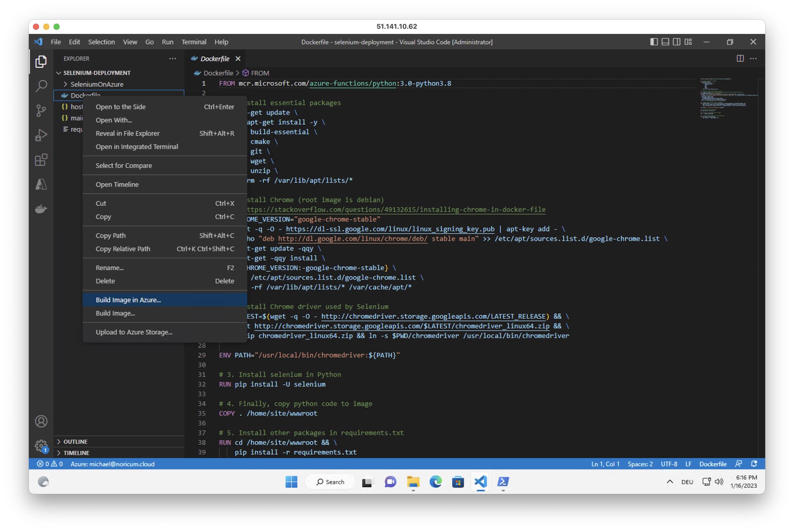Open the Terminal menu
794x532 pixels.
click(194, 42)
